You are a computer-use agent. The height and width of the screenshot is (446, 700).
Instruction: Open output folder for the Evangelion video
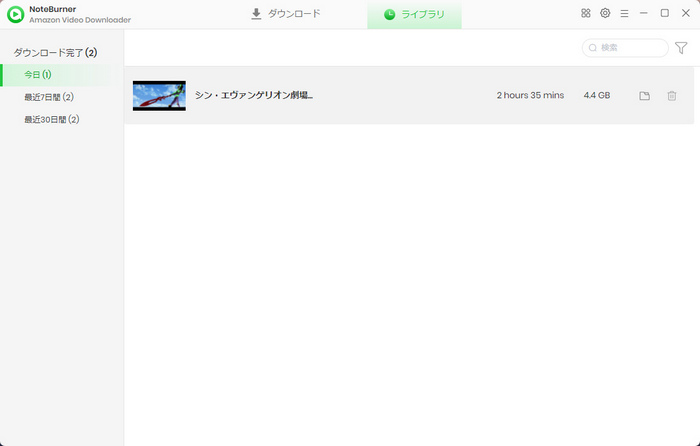tap(644, 96)
